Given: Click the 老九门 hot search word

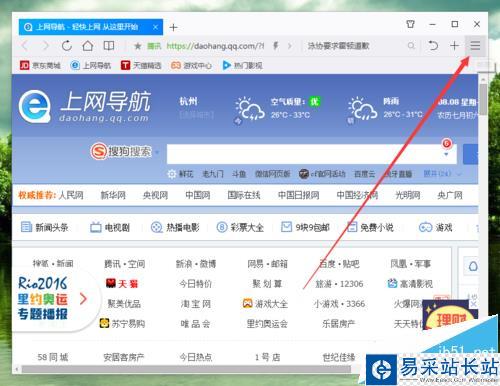Looking at the screenshot, I should tap(213, 174).
